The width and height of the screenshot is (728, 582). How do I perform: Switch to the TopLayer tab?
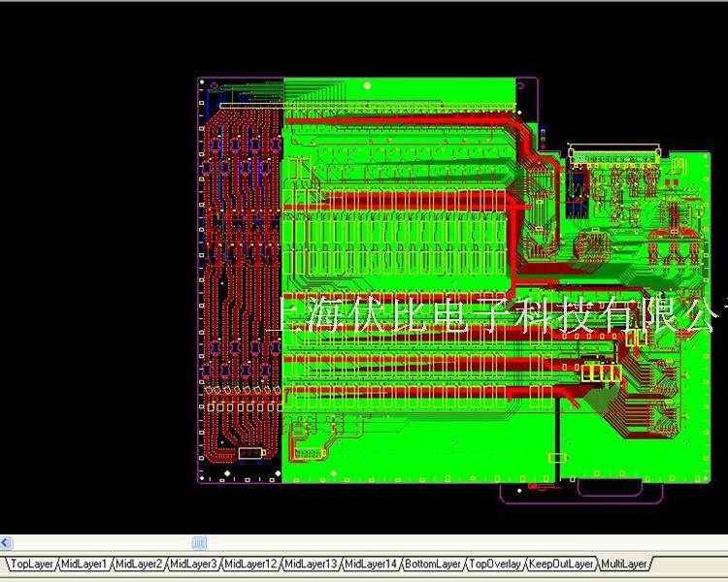(x=32, y=564)
